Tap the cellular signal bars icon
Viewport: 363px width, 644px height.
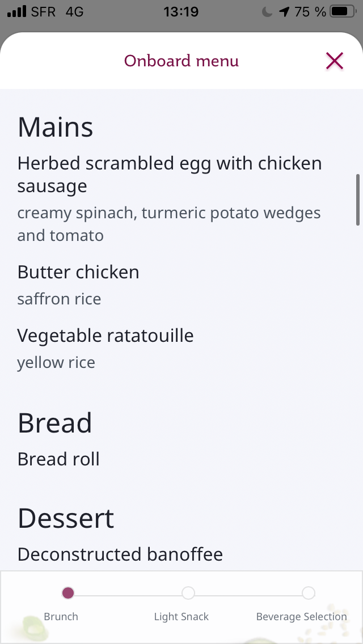pos(17,11)
